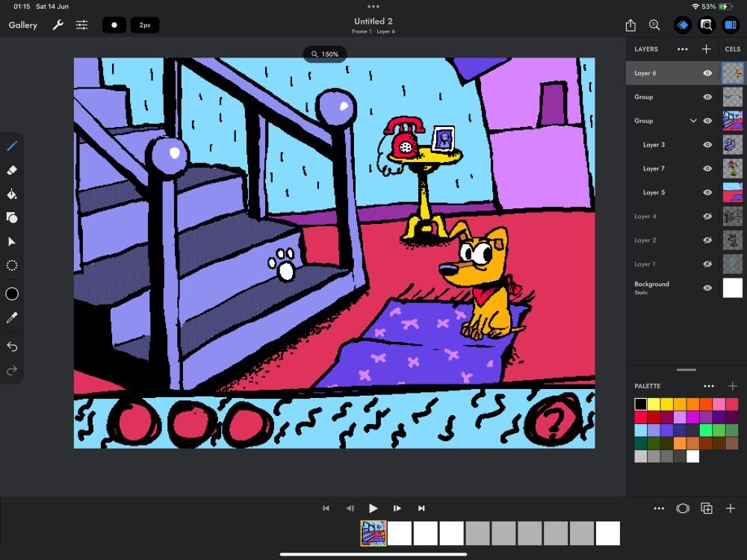Select the Pencil drawing tool

tap(12, 146)
